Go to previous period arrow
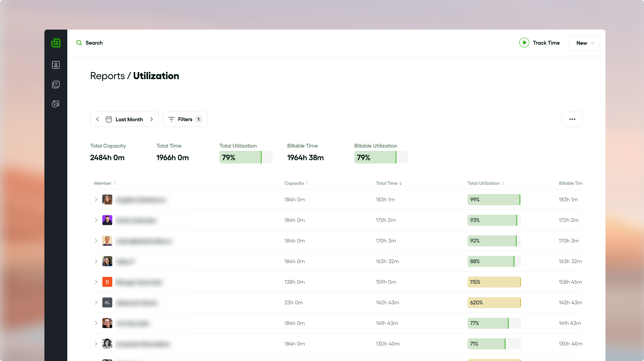The height and width of the screenshot is (361, 644). point(97,119)
